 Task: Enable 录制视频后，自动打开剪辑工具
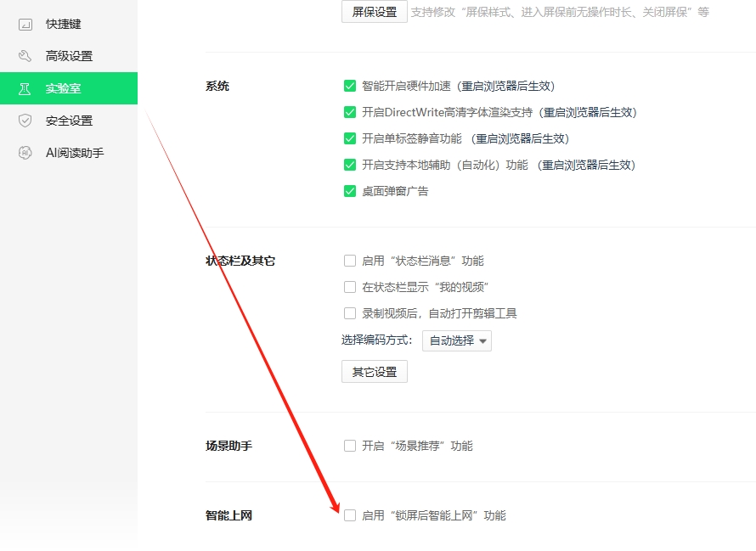(350, 313)
